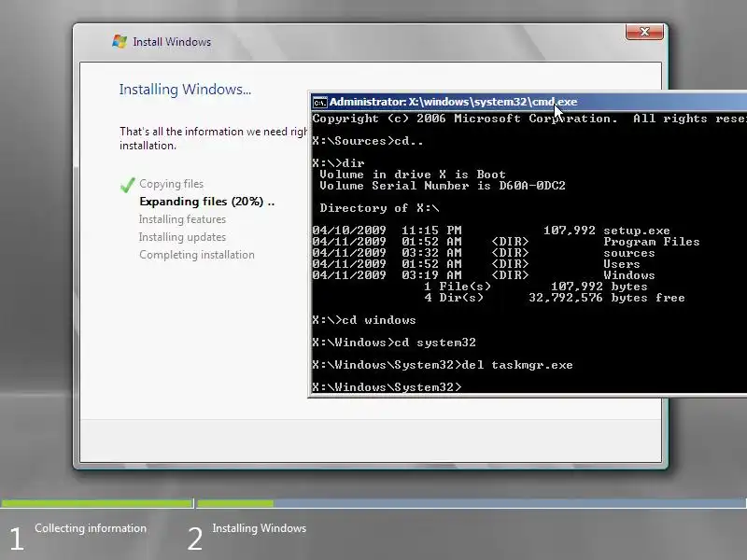The width and height of the screenshot is (747, 560).
Task: Click the stage 2 installation progress bar
Action: [472, 503]
